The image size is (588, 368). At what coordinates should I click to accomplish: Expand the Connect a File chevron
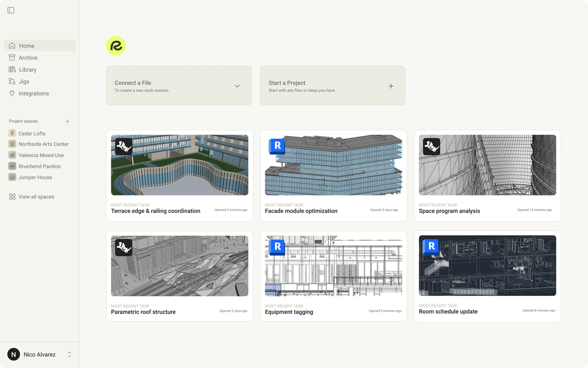pyautogui.click(x=237, y=86)
